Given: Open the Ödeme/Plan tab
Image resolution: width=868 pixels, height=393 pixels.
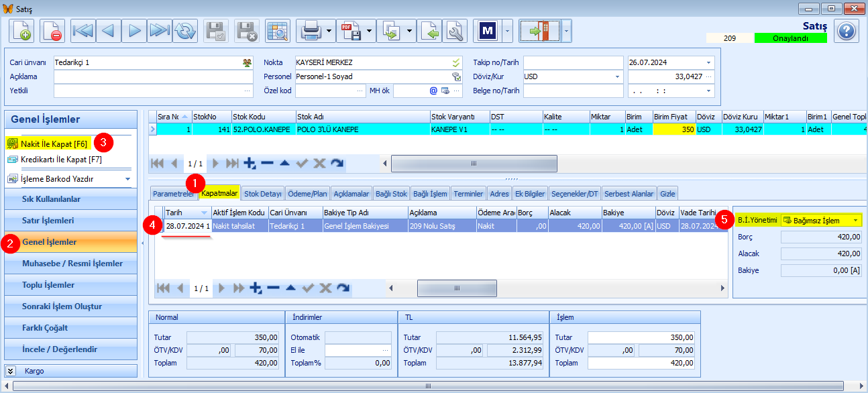Looking at the screenshot, I should [x=307, y=194].
